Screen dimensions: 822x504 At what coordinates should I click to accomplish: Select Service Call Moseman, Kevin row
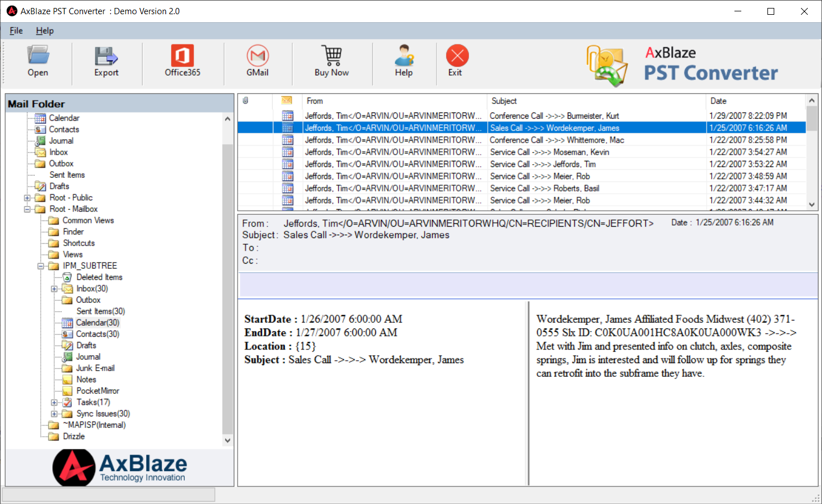click(x=522, y=152)
